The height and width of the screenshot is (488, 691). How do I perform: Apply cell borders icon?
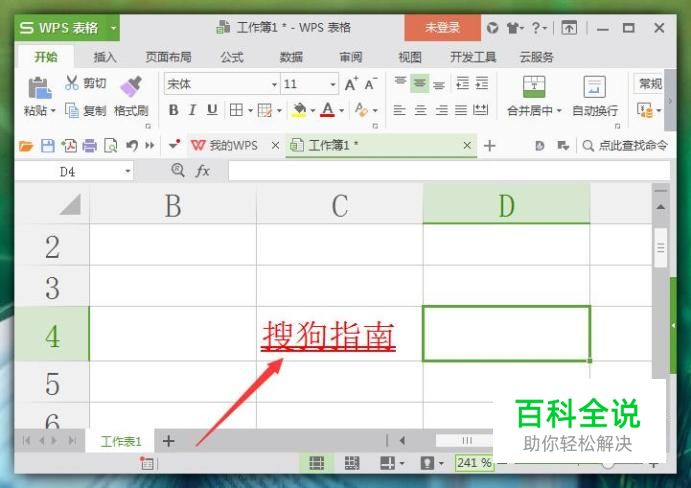pos(236,110)
